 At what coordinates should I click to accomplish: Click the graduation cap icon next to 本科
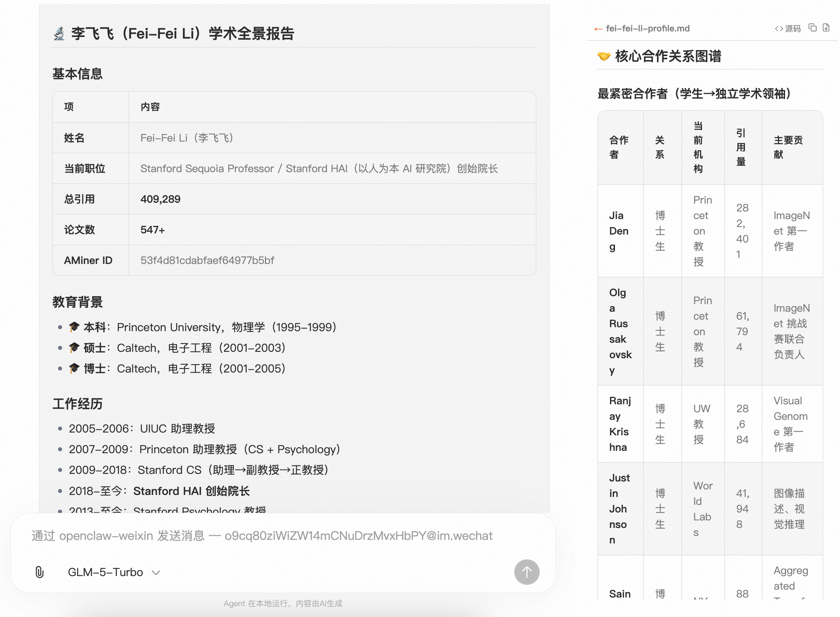[x=74, y=327]
